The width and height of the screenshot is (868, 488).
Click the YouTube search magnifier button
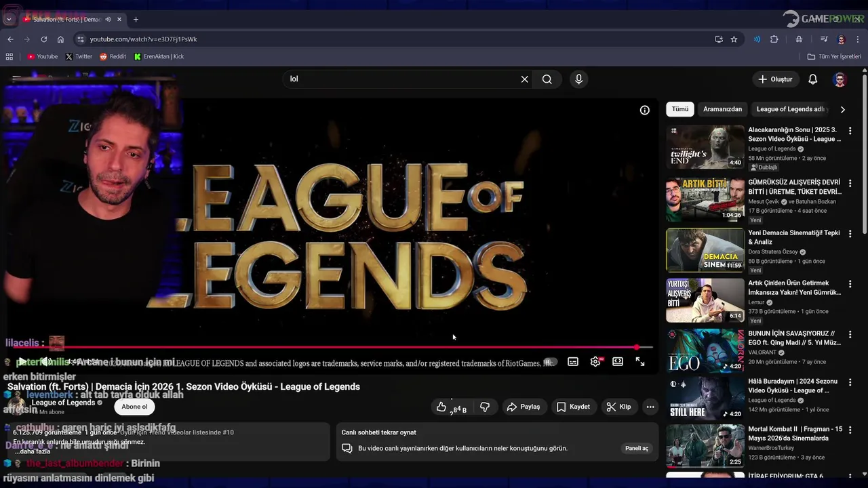[547, 79]
